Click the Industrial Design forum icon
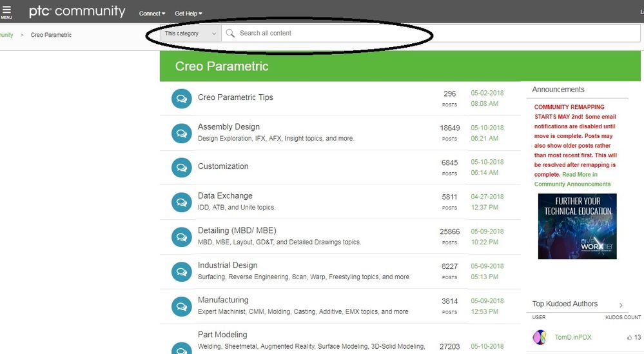 [182, 272]
